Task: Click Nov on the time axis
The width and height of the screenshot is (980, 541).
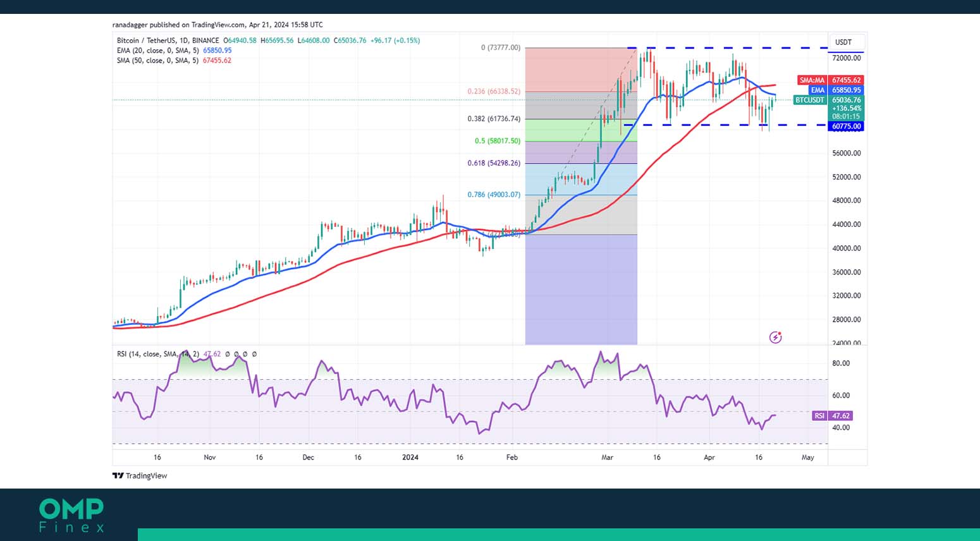Action: [x=210, y=458]
